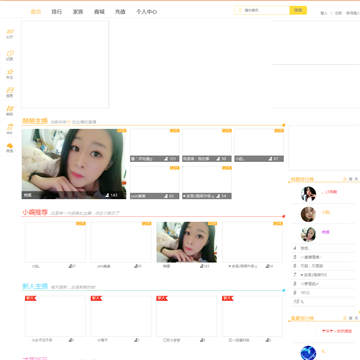360x360 pixels.
Task: Open the third-ranked star avatar in 明星排行榜
Action: [x=308, y=234]
